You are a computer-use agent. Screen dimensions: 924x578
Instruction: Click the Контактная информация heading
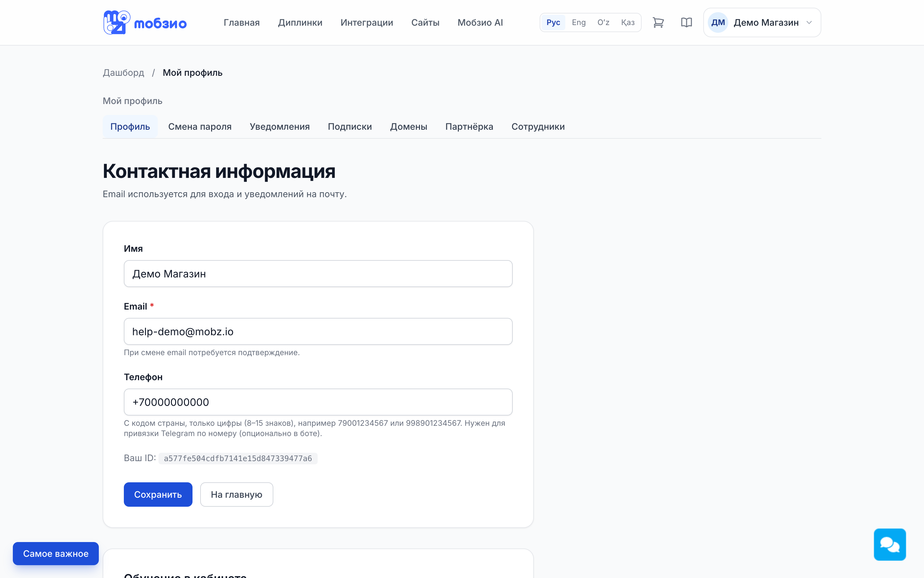point(219,171)
